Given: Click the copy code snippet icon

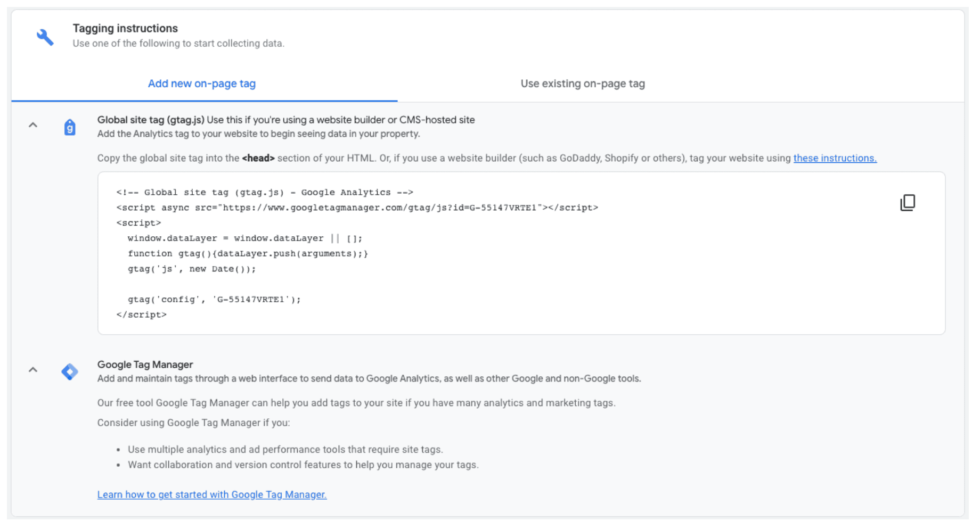Looking at the screenshot, I should 908,203.
